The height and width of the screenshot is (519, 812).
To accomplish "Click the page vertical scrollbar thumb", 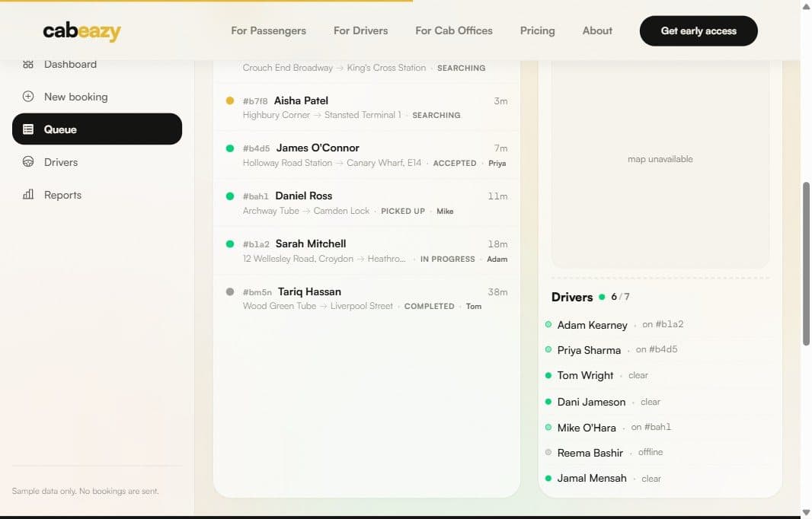I will coord(806,264).
